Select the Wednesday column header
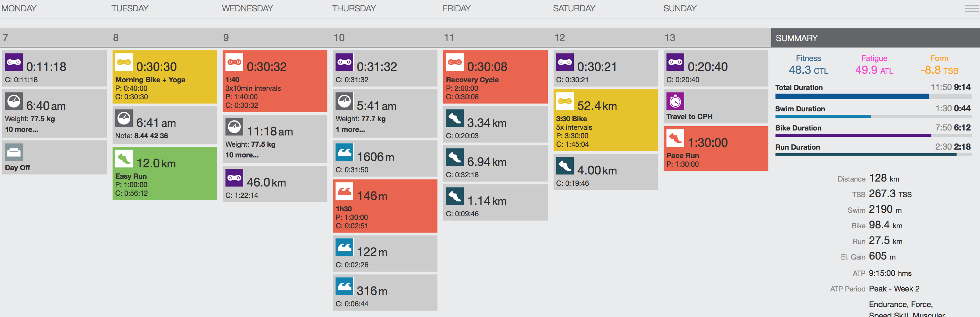Viewport: 980px width, 317px height. pos(247,9)
